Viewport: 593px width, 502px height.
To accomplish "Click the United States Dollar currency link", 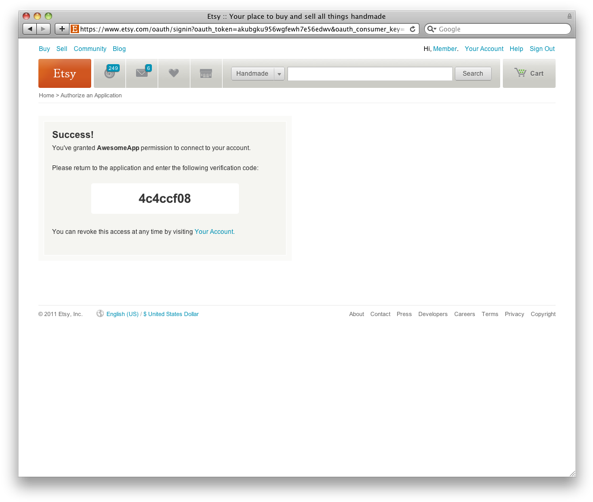I will [x=171, y=314].
